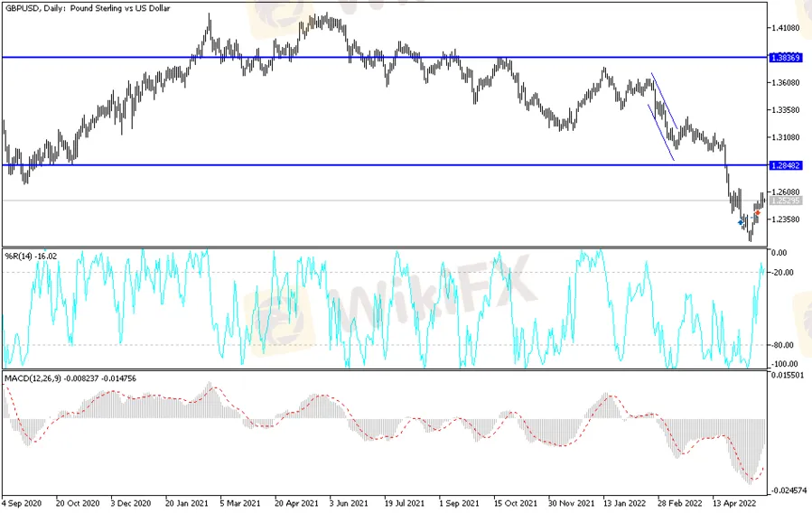Select the 1.38369 horizontal resistance line label
Viewport: 812px width, 513px height.
[x=781, y=57]
